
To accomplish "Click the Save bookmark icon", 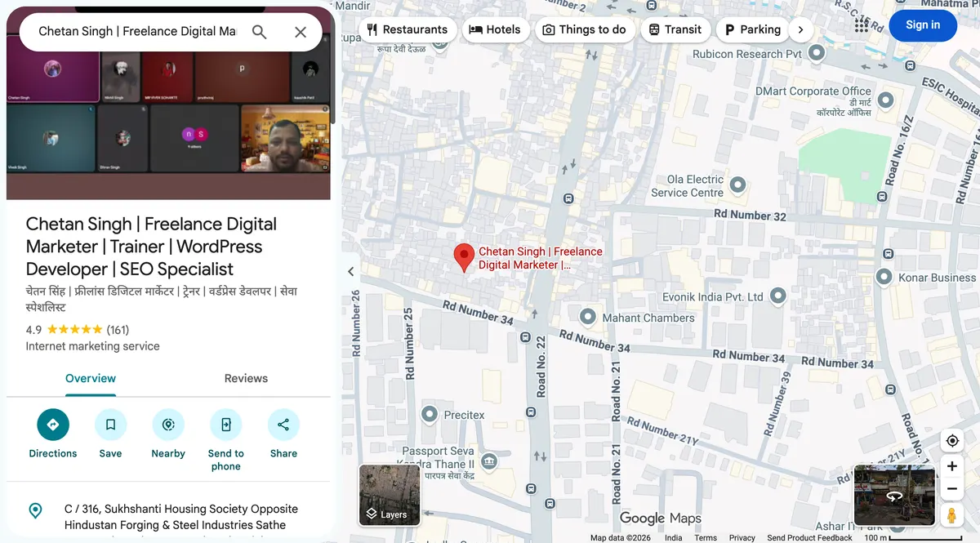I will click(110, 425).
